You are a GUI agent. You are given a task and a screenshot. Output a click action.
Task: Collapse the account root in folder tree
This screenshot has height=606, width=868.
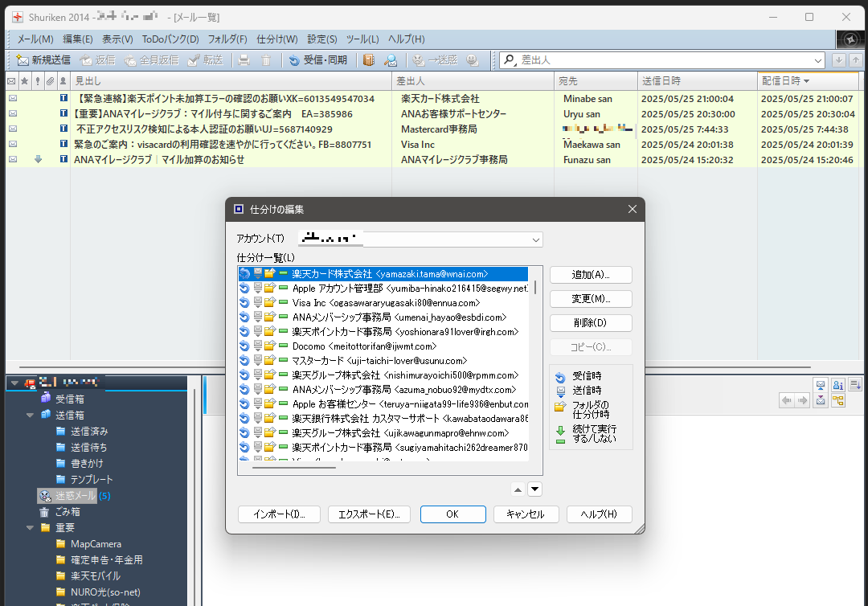(x=15, y=383)
